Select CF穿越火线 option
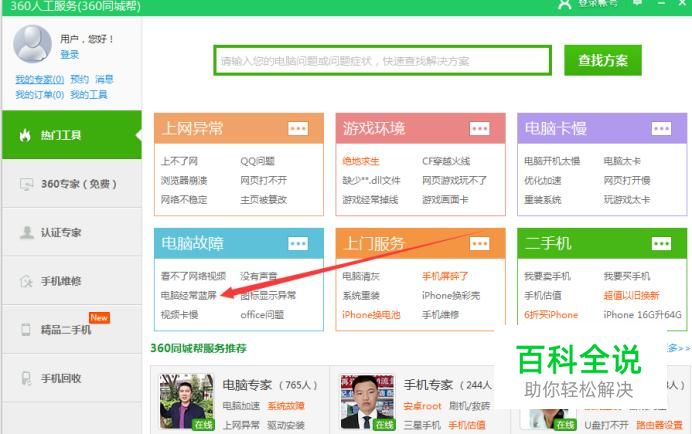 click(446, 161)
